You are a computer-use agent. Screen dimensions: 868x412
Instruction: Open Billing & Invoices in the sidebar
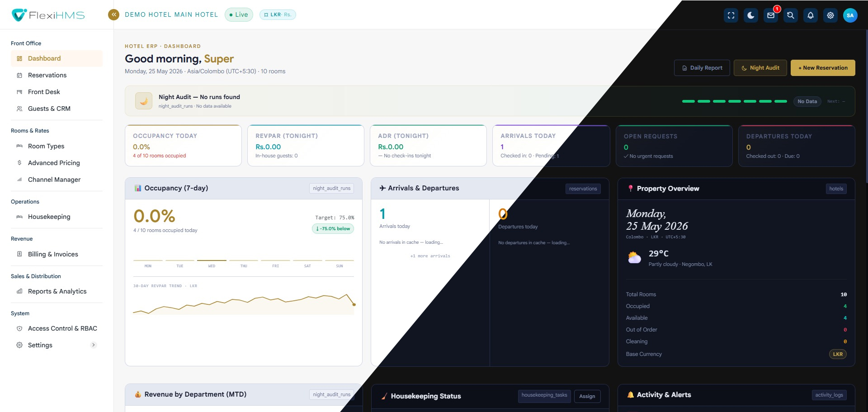pyautogui.click(x=57, y=254)
